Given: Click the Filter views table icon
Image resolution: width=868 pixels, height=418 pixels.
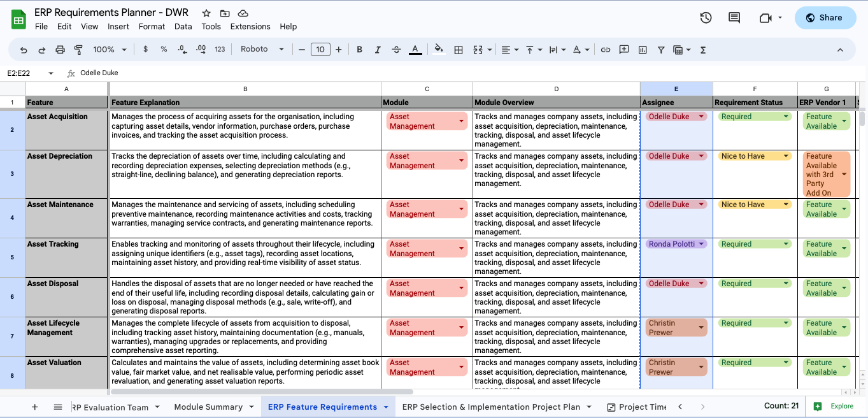Looking at the screenshot, I should pyautogui.click(x=678, y=50).
